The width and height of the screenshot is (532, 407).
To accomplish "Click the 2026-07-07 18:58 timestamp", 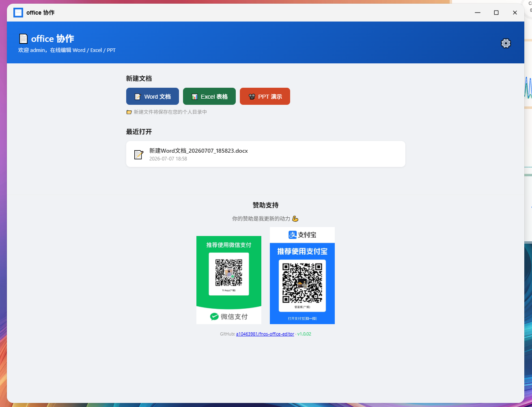I will click(x=168, y=159).
